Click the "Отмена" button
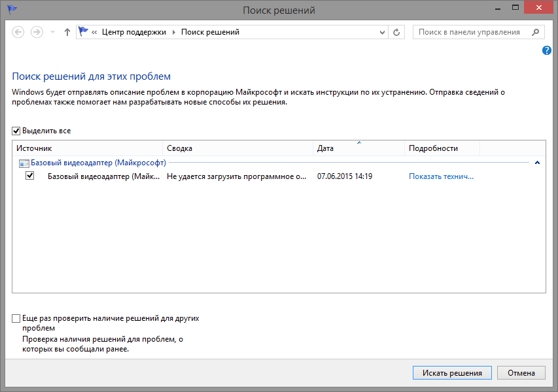Image resolution: width=558 pixels, height=392 pixels. (521, 373)
